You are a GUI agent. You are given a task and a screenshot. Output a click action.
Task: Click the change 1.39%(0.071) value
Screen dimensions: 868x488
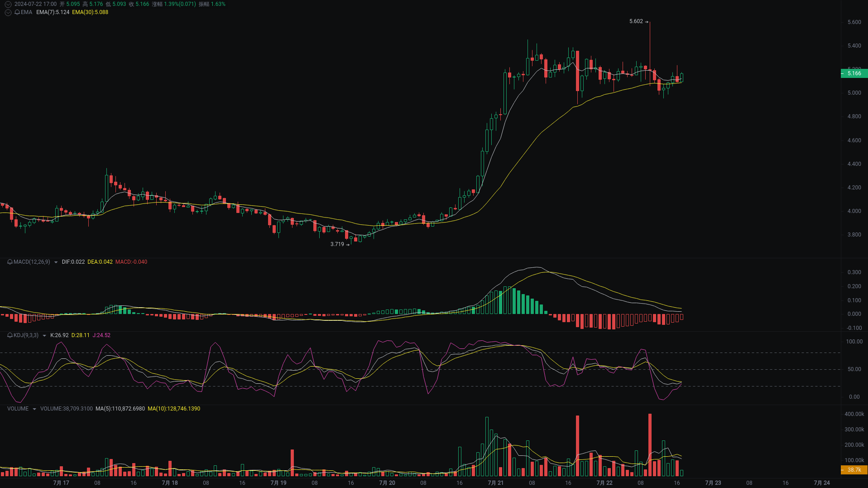tap(180, 4)
